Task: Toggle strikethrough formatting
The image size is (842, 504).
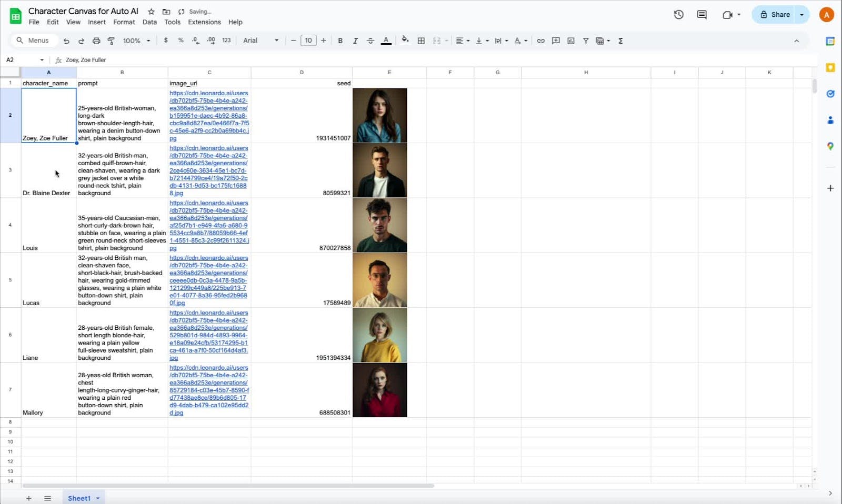Action: [370, 41]
